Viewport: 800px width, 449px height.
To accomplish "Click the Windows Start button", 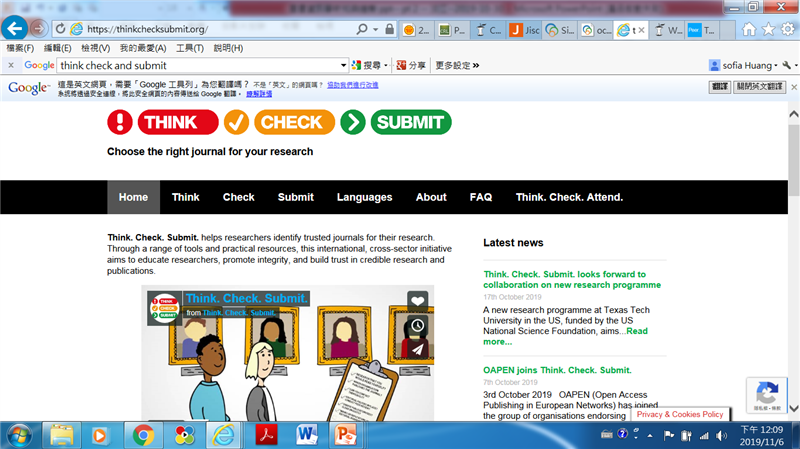I will 19,434.
